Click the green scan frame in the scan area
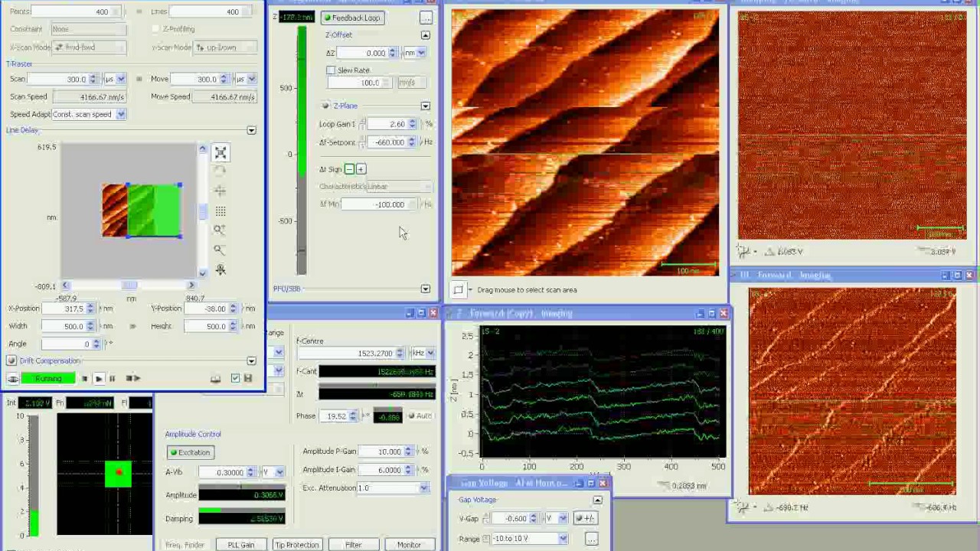This screenshot has height=551, width=980. pos(153,210)
